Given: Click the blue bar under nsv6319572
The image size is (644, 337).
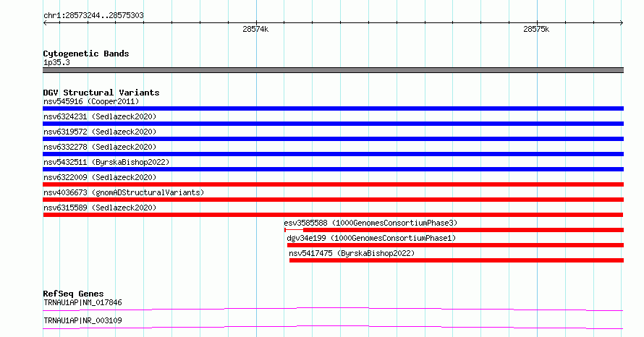Looking at the screenshot, I should [x=333, y=139].
